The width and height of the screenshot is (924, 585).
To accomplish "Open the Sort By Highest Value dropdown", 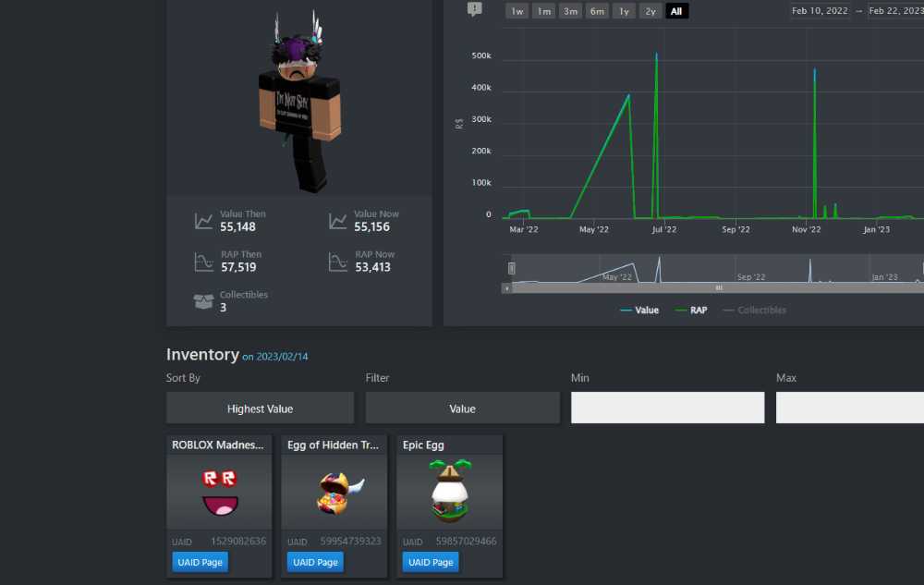I will coord(260,408).
